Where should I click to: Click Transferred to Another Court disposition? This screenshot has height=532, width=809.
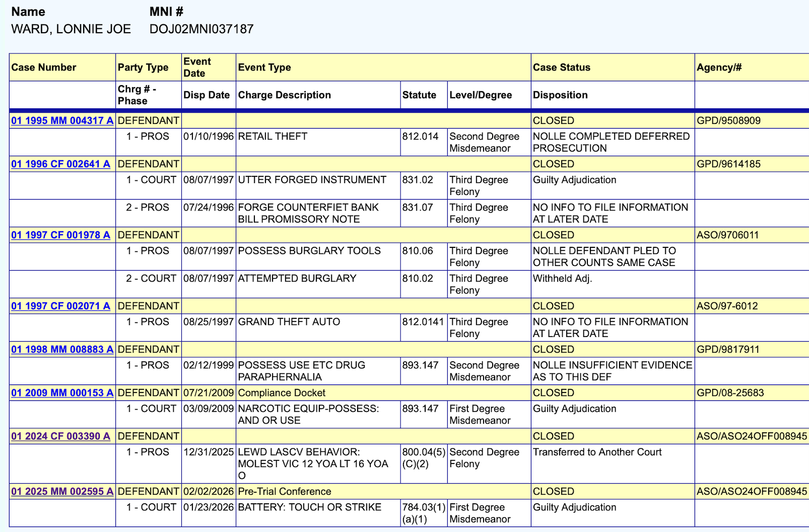[597, 452]
